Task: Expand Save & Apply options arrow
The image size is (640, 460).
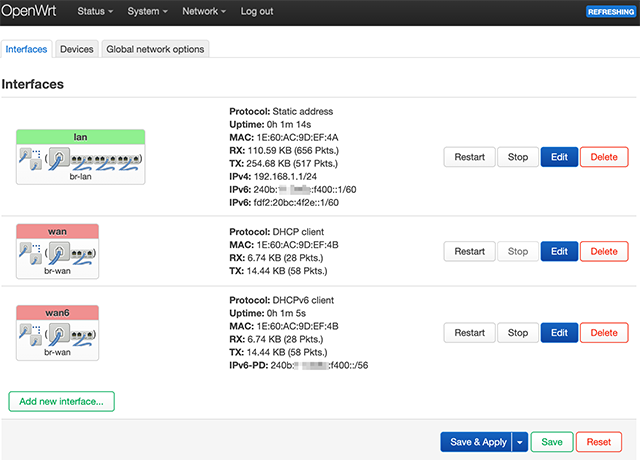Action: pyautogui.click(x=519, y=442)
